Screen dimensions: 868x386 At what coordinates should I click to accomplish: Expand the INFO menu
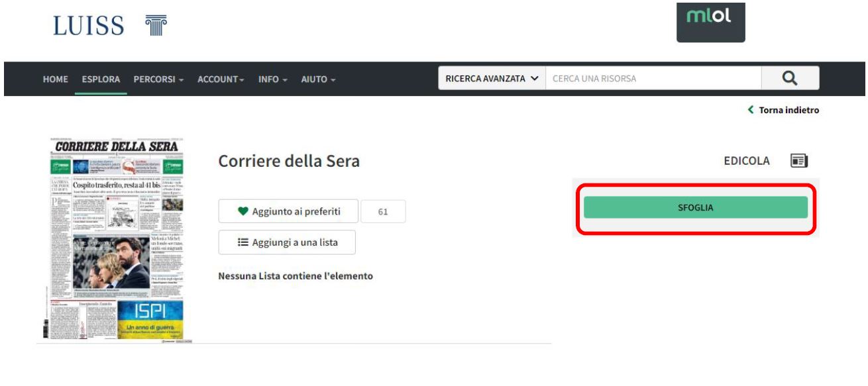272,79
